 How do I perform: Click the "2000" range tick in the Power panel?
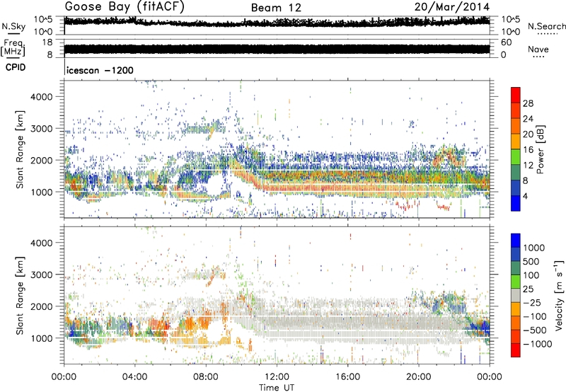click(x=42, y=160)
